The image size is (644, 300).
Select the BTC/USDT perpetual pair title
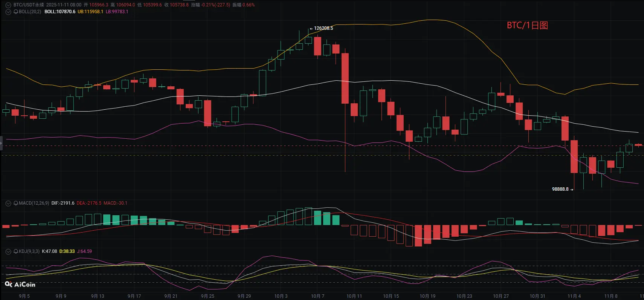click(x=29, y=5)
